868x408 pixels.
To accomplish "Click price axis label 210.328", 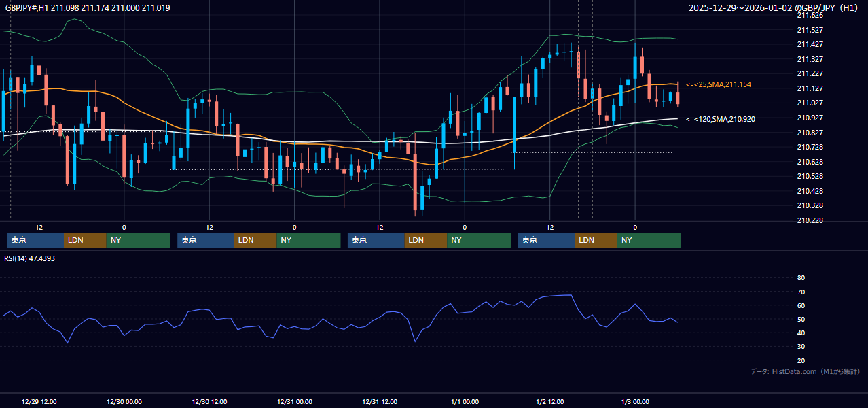I will pyautogui.click(x=810, y=205).
